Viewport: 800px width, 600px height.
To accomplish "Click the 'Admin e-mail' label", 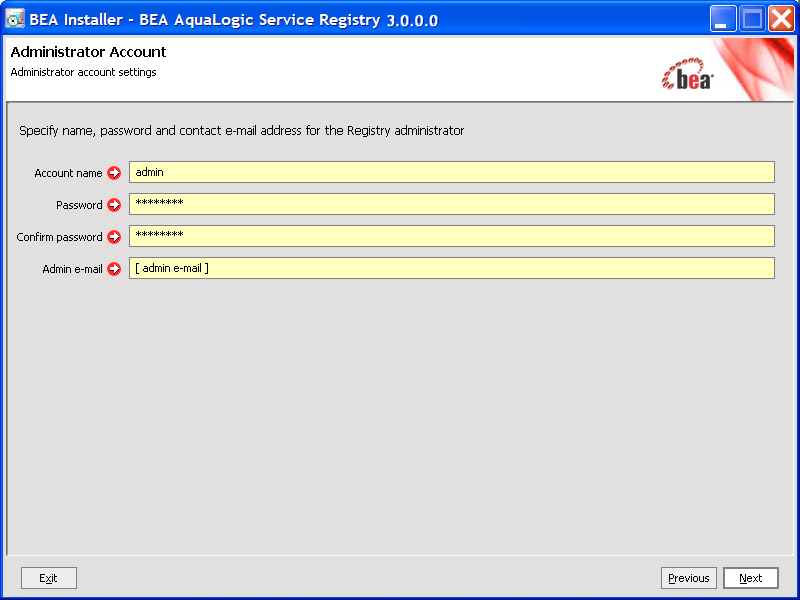I will [x=72, y=269].
